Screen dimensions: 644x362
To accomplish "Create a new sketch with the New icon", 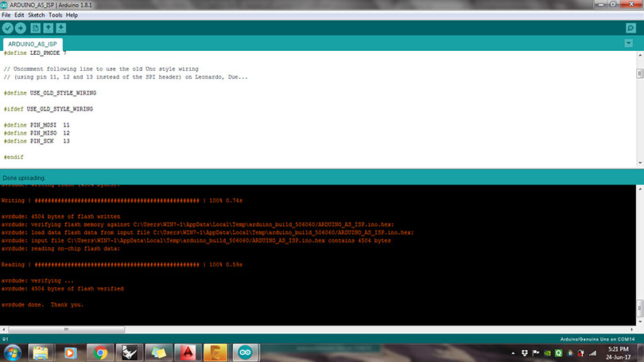I will point(35,28).
